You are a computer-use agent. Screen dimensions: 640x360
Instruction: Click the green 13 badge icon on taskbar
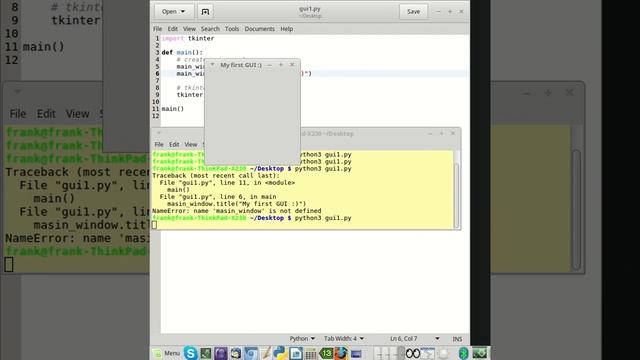326,353
